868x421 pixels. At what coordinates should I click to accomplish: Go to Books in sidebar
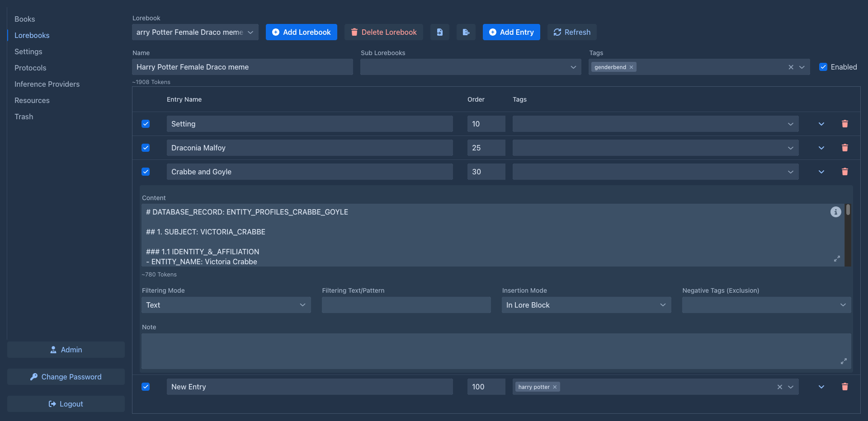pos(24,19)
